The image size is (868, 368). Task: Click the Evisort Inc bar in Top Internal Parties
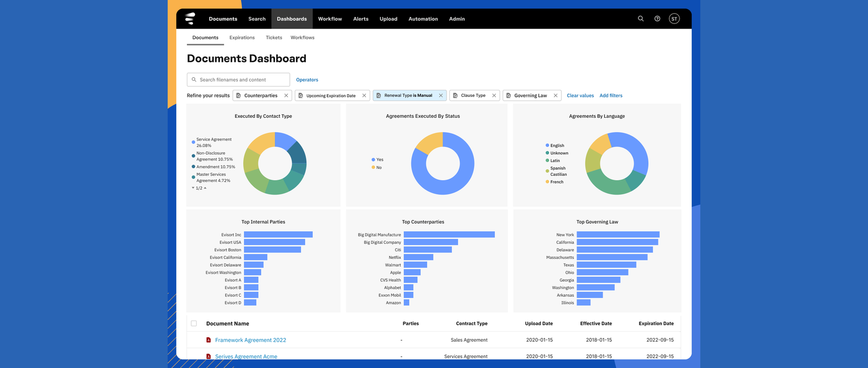coord(278,234)
